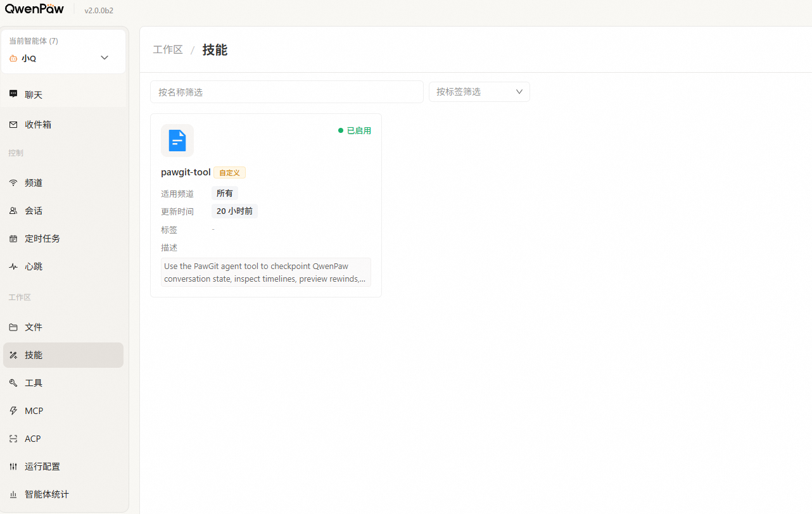Click the envelope icon for 收件箱
Viewport: 812px width, 514px height.
coord(13,125)
